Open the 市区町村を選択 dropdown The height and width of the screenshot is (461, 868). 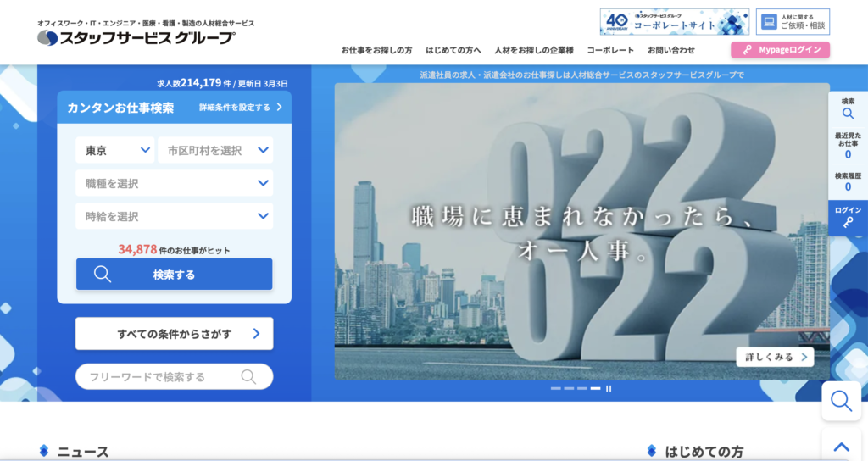point(215,150)
